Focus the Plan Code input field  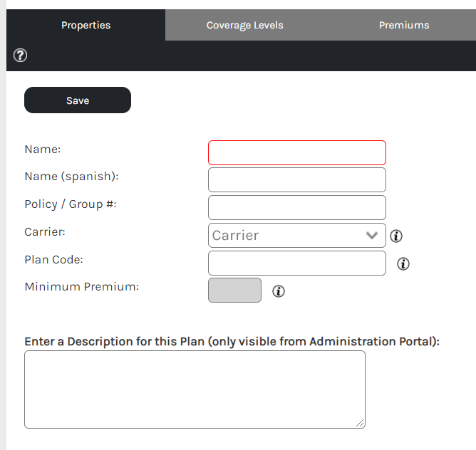297,263
